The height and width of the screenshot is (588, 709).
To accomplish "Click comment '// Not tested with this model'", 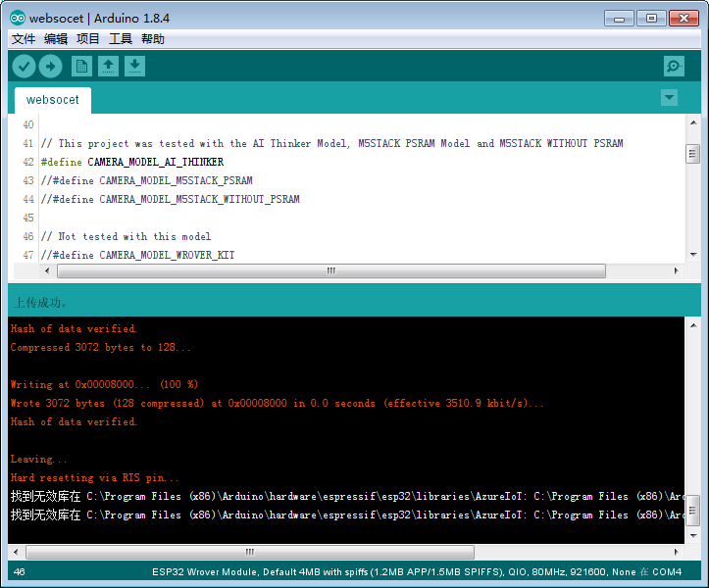I will coord(126,236).
